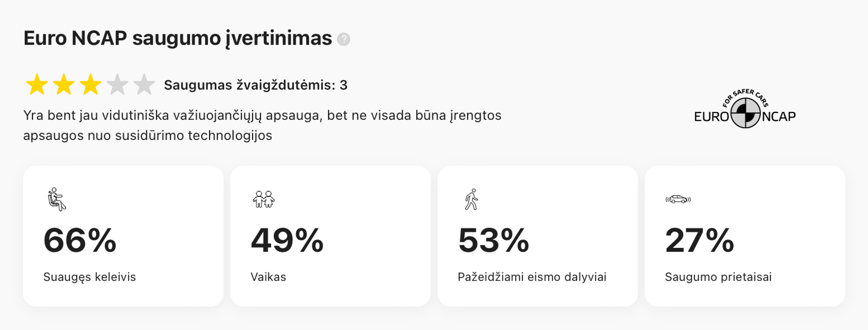
Task: Click the Pažeidžiami eismo dalyviai label
Action: [x=532, y=277]
